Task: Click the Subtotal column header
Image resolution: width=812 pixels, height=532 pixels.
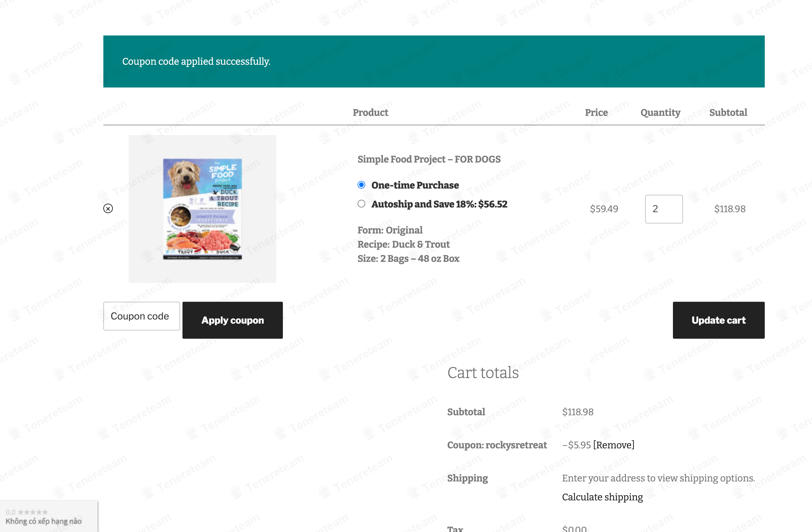Action: tap(728, 112)
